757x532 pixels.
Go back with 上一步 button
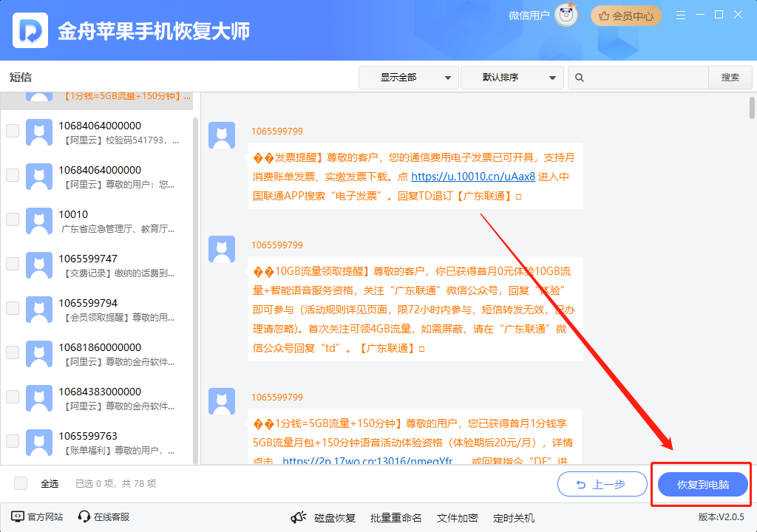[x=602, y=485]
